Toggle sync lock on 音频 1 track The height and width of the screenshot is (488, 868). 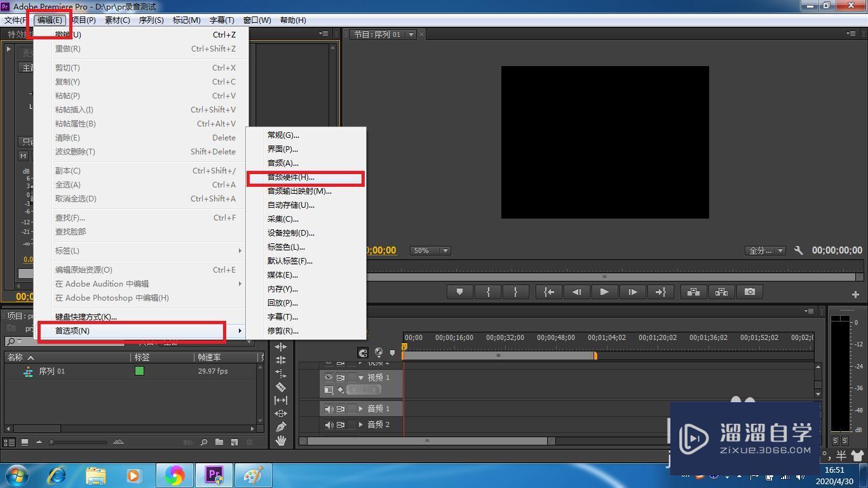click(x=341, y=409)
